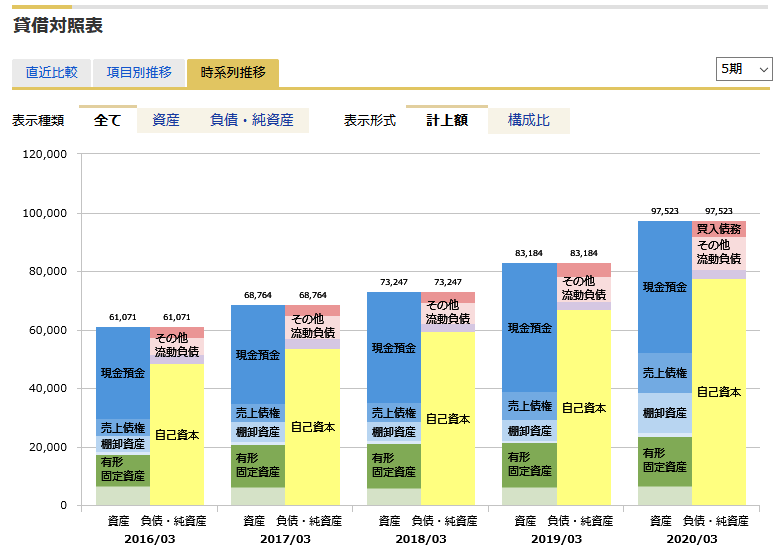Open the 項目別推移 tab
778x551 pixels.
point(139,73)
